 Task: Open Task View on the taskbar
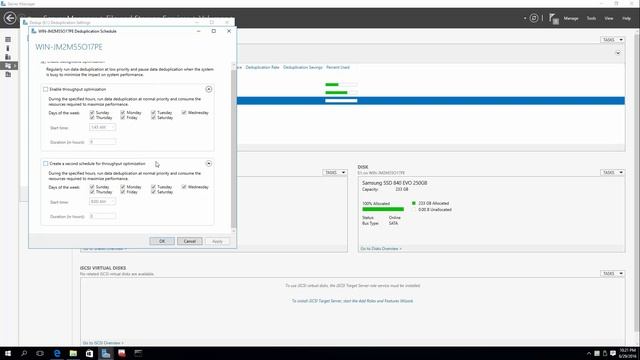point(40,353)
